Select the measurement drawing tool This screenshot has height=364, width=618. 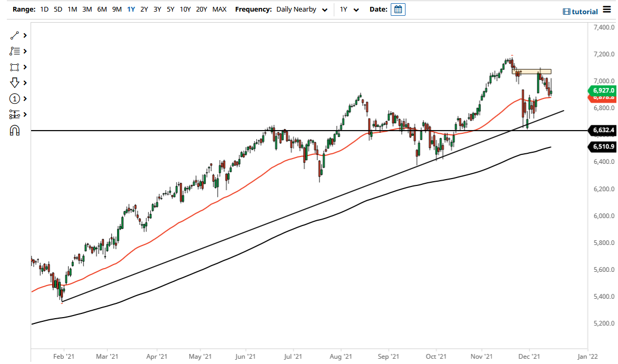[x=15, y=114]
